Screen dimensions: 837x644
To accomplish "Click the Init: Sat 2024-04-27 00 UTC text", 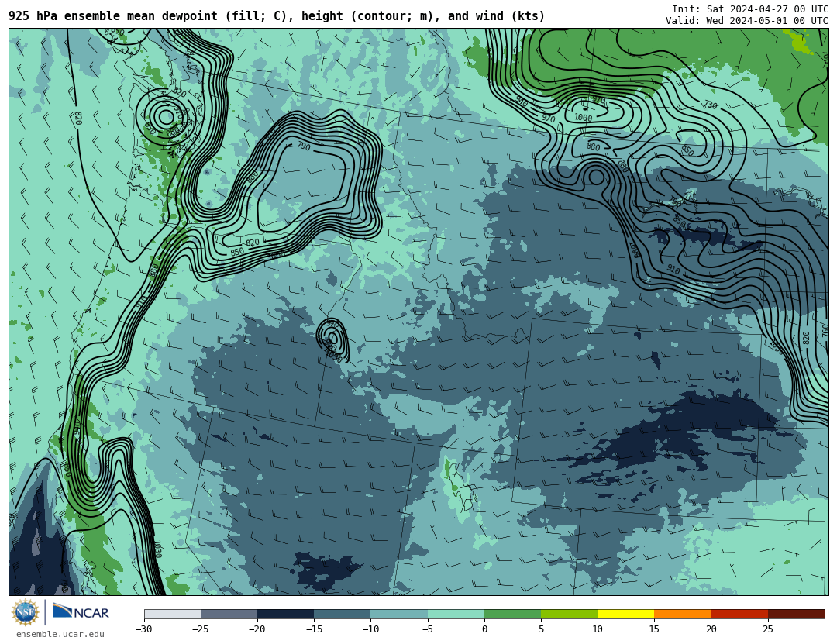I will pos(750,9).
